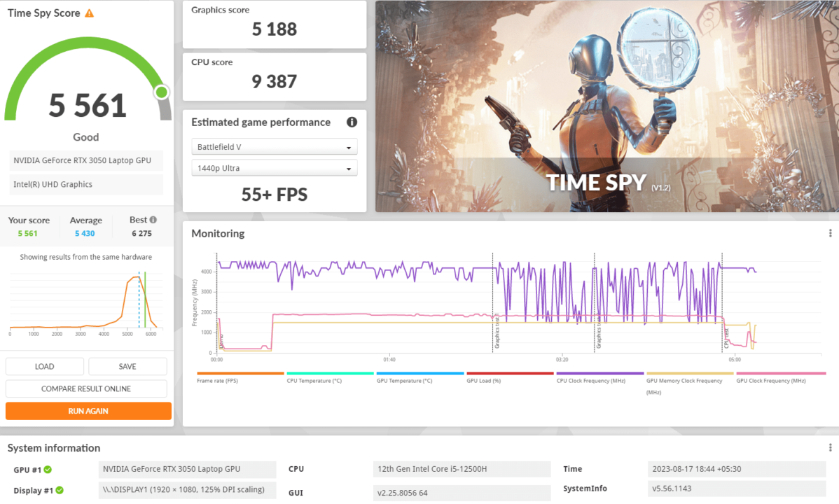
Task: Click the Best score 6 275
Action: pyautogui.click(x=141, y=233)
